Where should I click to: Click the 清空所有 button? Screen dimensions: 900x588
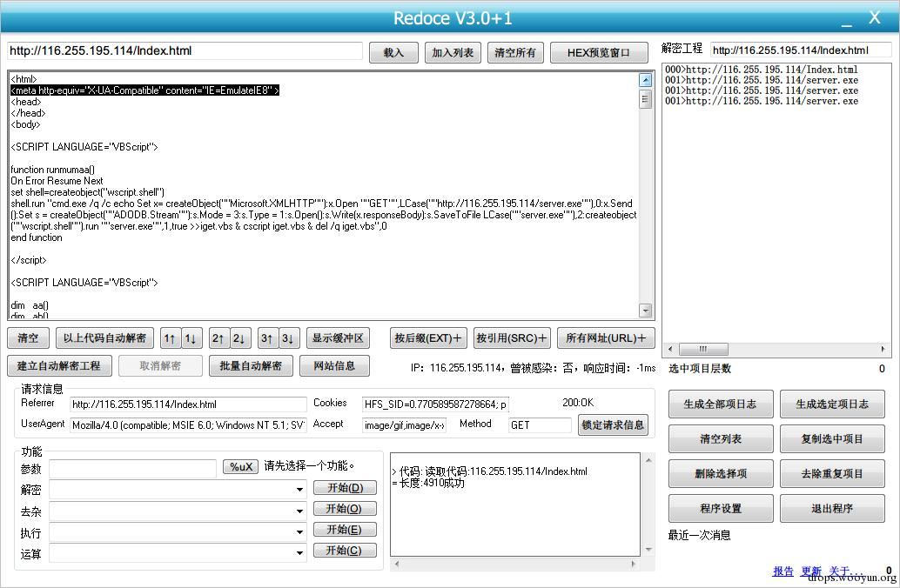pos(515,53)
